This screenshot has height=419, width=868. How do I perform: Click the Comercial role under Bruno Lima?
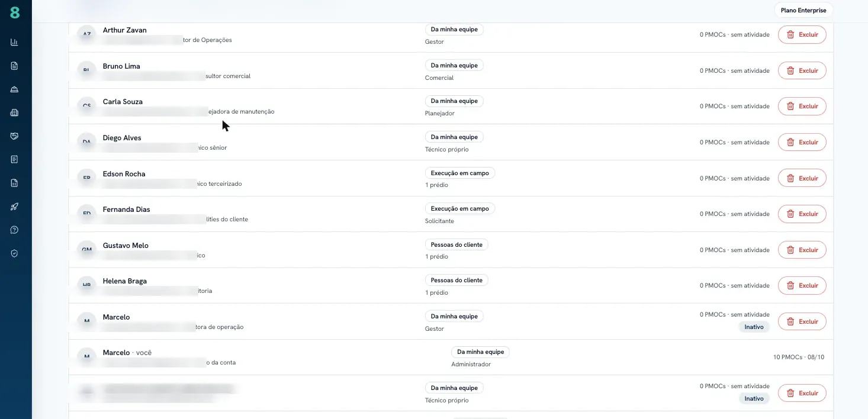[439, 78]
